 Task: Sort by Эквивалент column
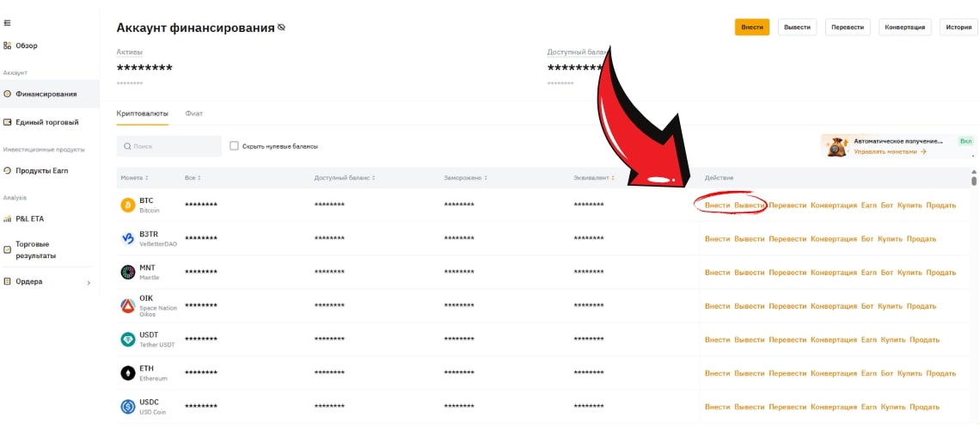coord(594,178)
